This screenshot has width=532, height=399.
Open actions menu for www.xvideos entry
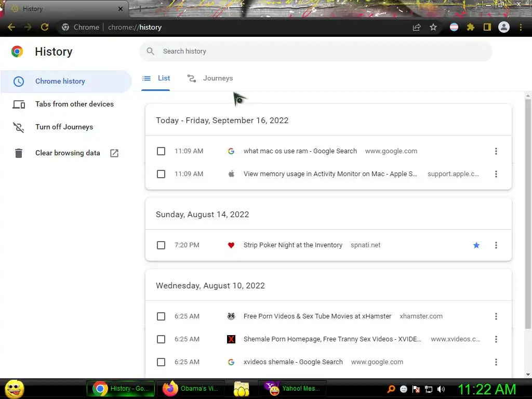pos(496,339)
